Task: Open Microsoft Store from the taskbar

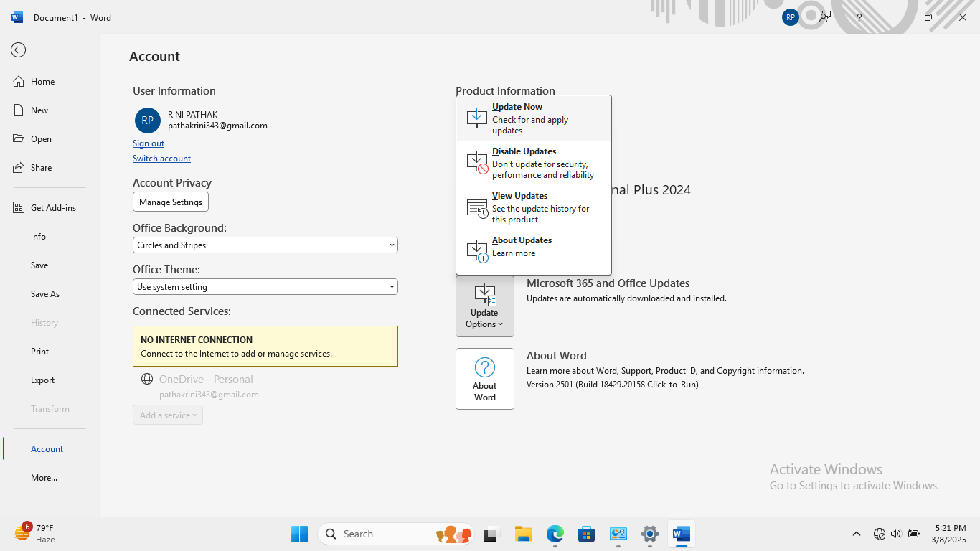Action: coord(586,534)
